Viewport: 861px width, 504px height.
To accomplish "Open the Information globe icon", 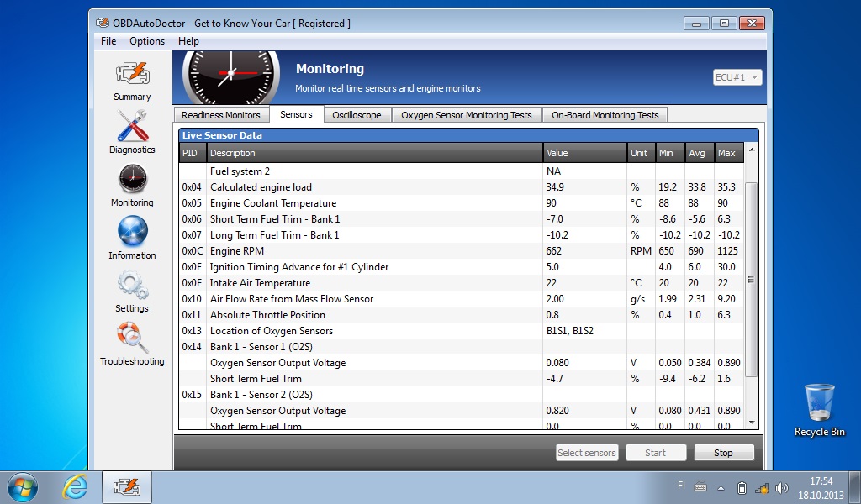I will [x=132, y=231].
